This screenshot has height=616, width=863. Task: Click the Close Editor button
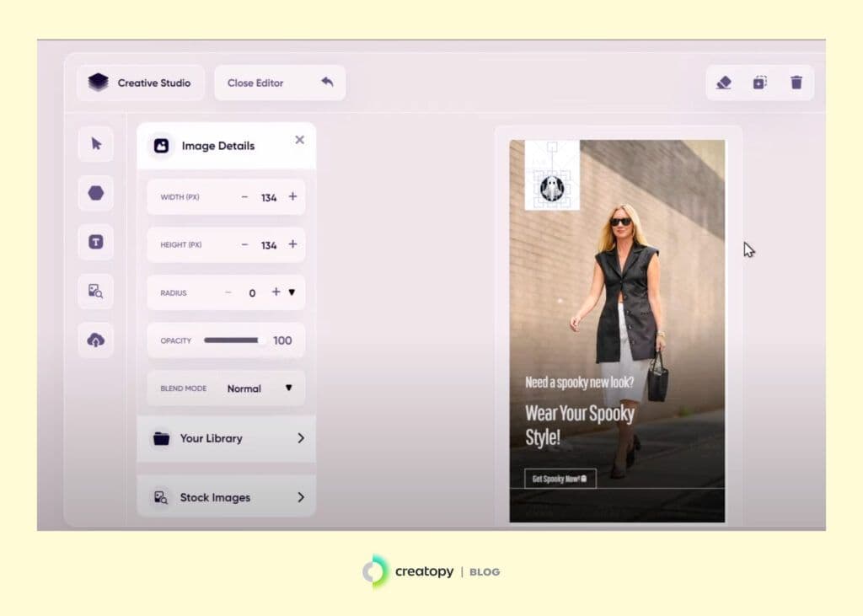255,83
